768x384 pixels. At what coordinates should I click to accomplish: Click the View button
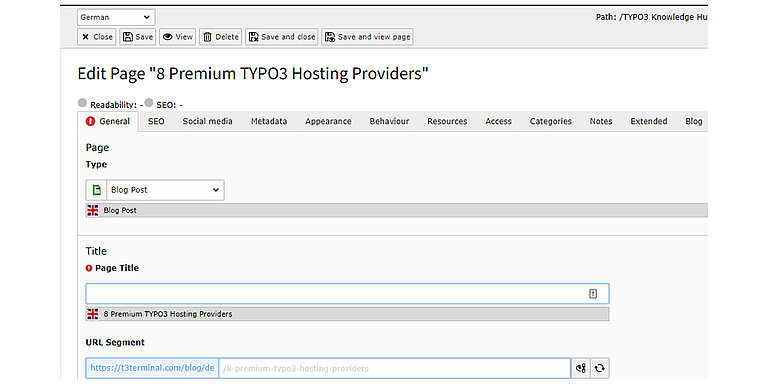point(177,37)
